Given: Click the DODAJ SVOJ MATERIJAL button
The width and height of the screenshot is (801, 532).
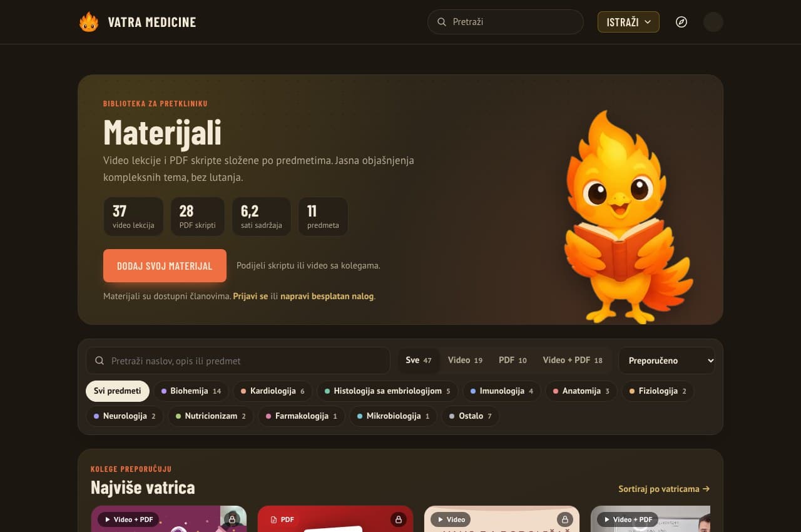Looking at the screenshot, I should coord(165,265).
